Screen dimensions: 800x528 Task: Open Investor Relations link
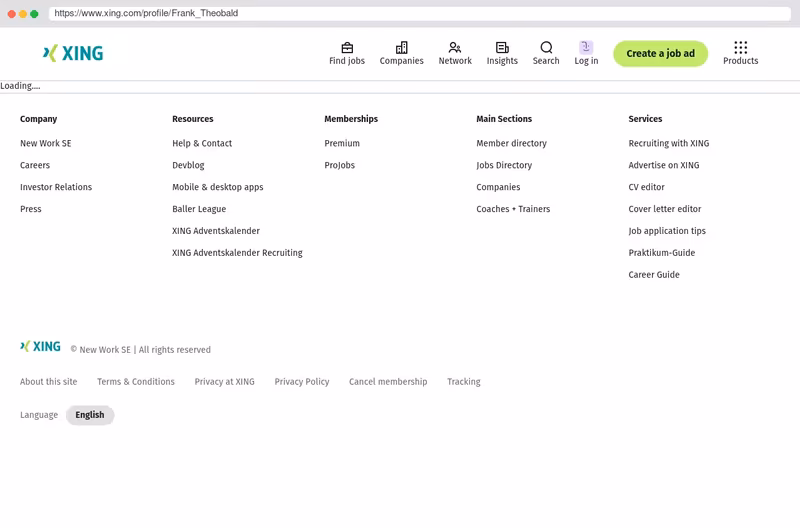(x=56, y=187)
